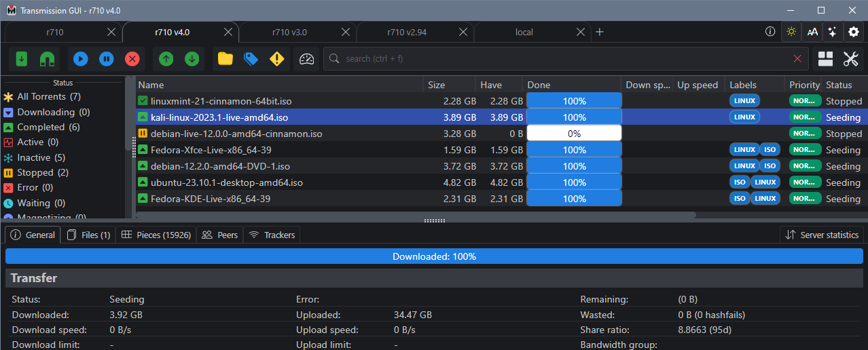This screenshot has height=350, width=868.
Task: Clear the search with red X
Action: pyautogui.click(x=797, y=59)
